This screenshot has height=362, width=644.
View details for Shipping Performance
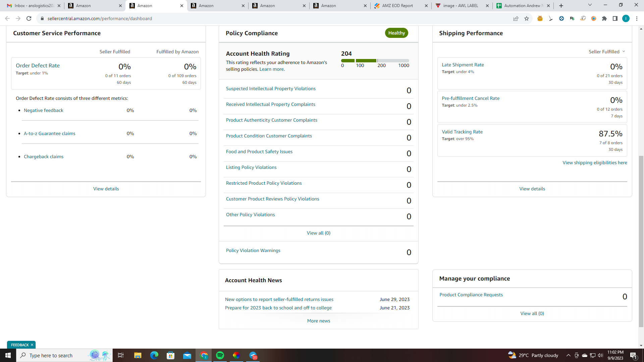click(x=532, y=189)
